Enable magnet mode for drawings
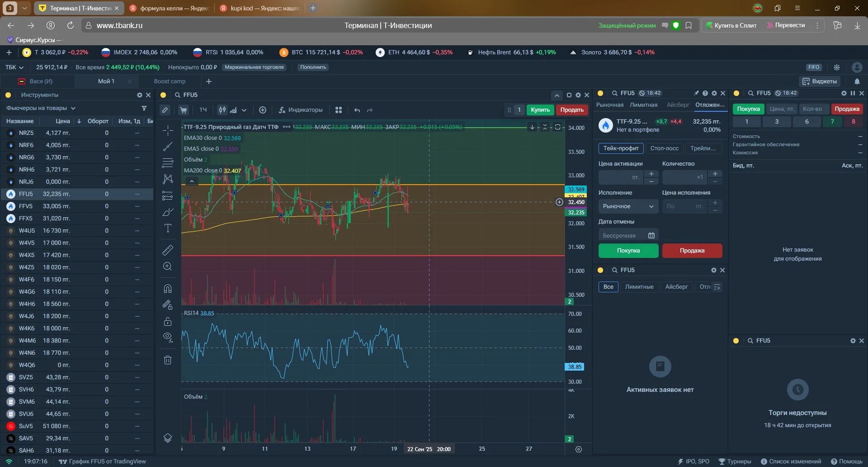 click(x=168, y=288)
